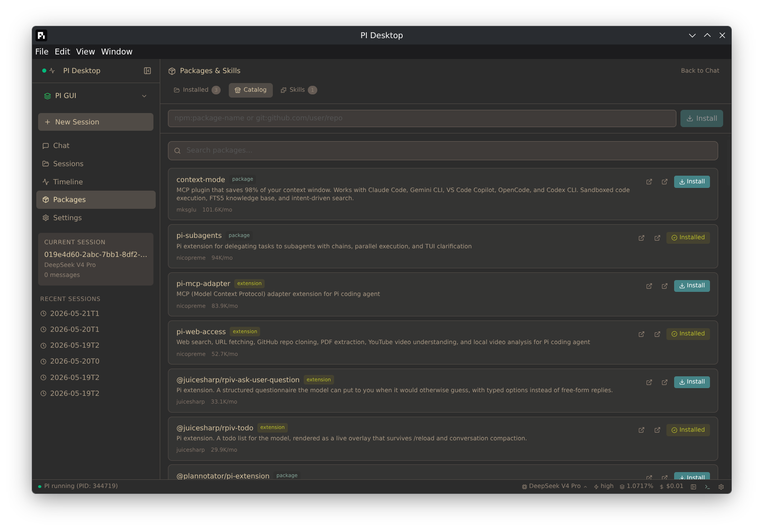Click the pi-web-access package title
The height and width of the screenshot is (532, 764).
click(x=201, y=332)
